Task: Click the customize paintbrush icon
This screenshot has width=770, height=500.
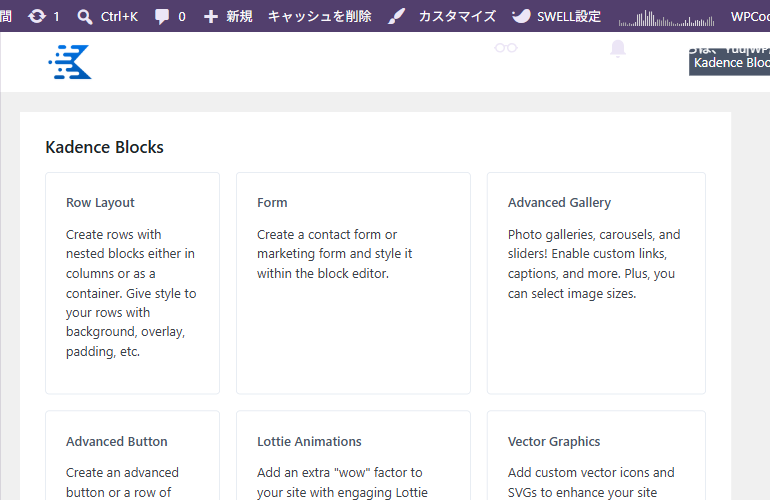Action: coord(396,17)
